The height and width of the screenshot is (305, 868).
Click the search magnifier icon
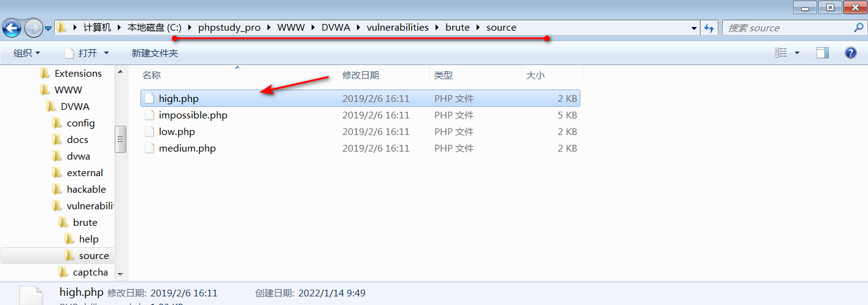tap(859, 28)
